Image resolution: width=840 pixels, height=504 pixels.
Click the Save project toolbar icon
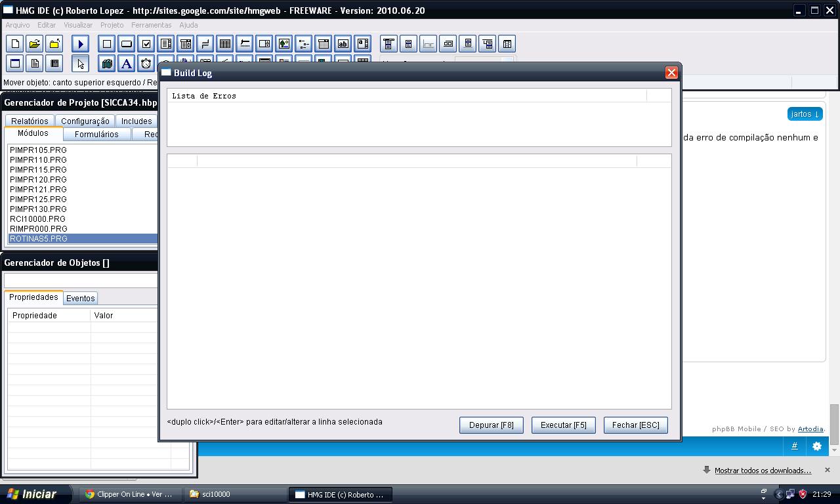[x=54, y=44]
